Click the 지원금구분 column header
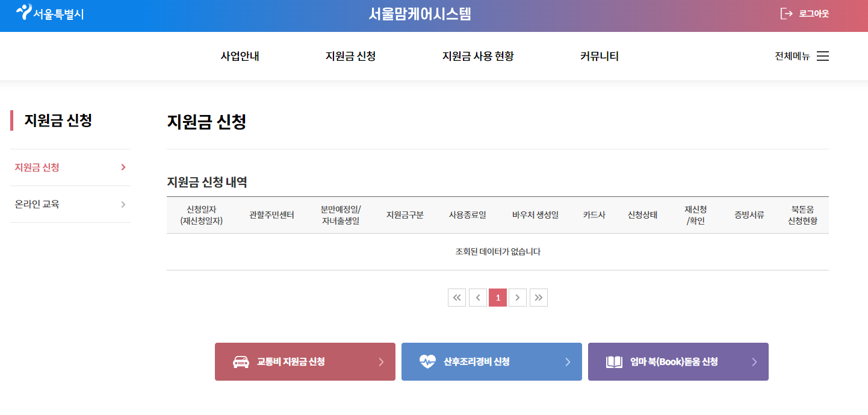This screenshot has height=415, width=868. point(405,215)
